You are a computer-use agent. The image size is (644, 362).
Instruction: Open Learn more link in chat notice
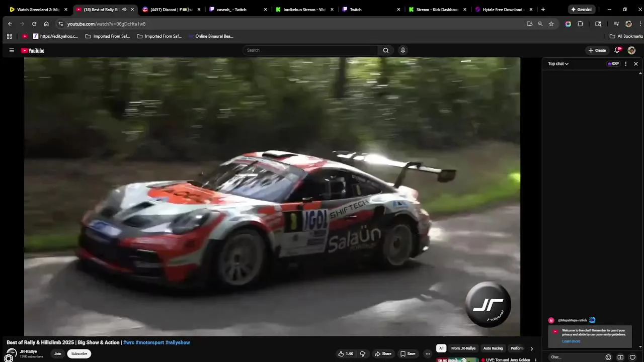coord(571,341)
